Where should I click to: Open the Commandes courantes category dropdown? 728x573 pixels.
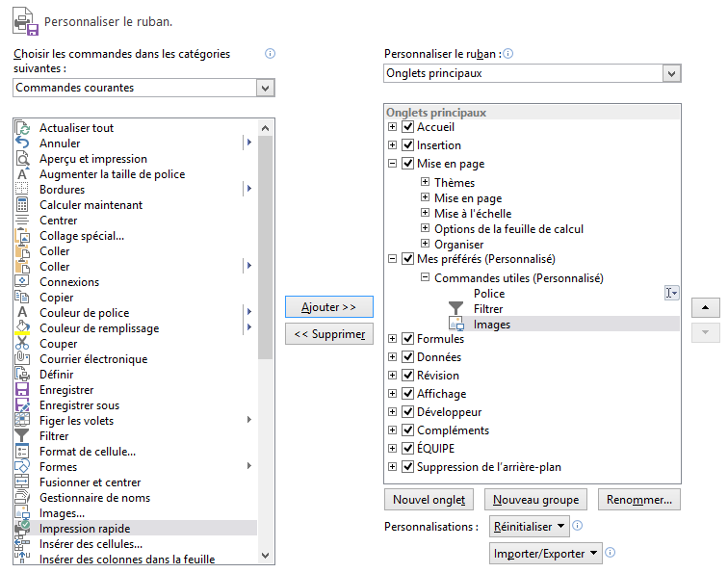(266, 88)
